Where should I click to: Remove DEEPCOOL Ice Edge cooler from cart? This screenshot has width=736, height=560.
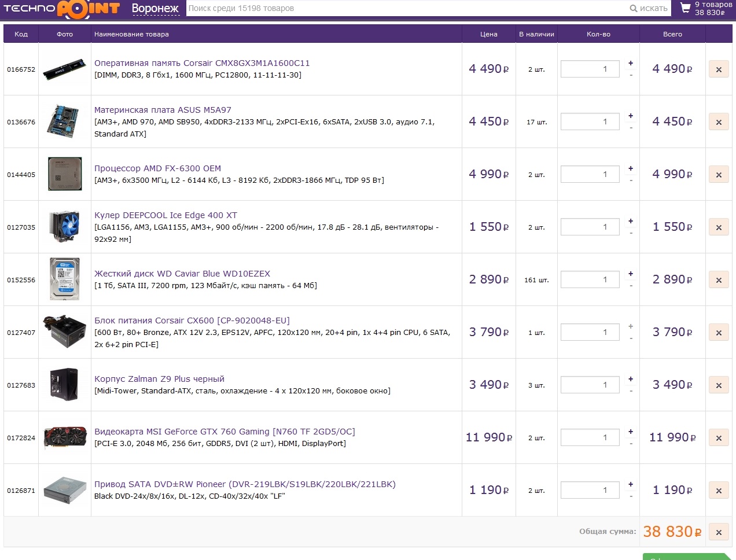pyautogui.click(x=719, y=227)
